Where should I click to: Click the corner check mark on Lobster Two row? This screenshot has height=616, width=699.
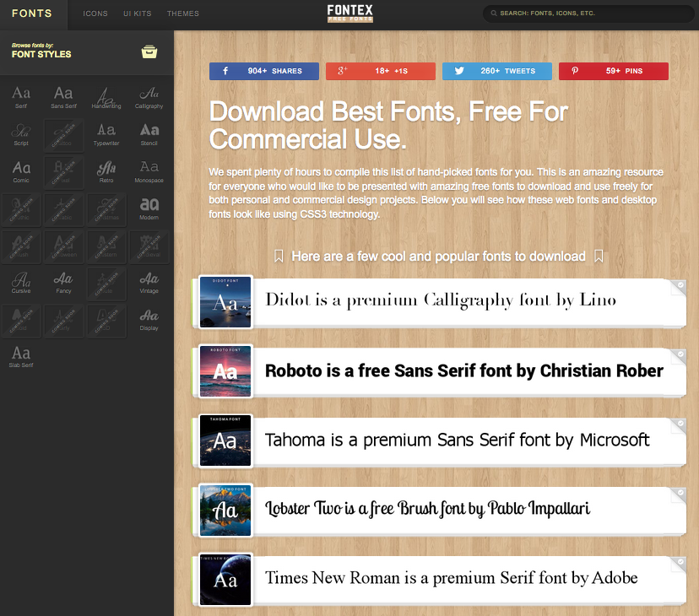680,493
